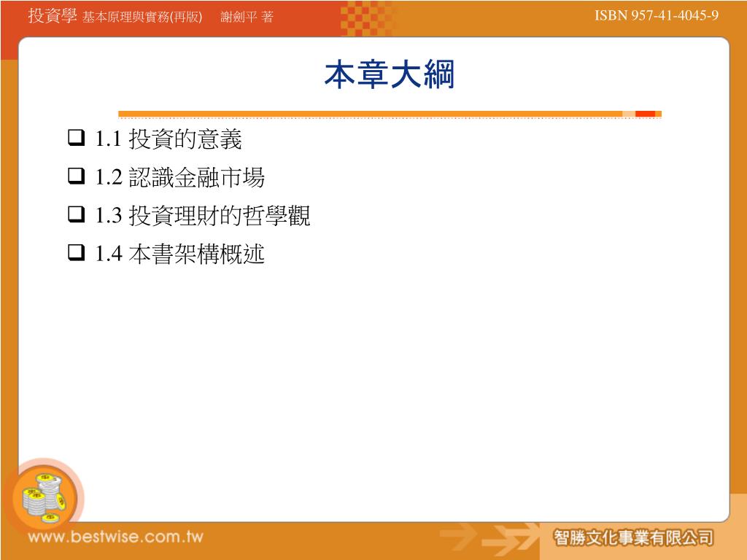
Task: Click the ISBN 957-41-4045-9 text
Action: pos(657,15)
